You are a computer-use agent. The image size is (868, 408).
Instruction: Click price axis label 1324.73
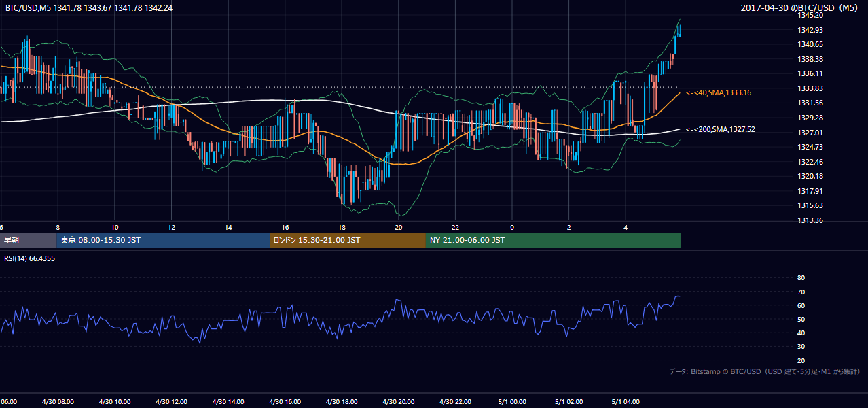point(811,147)
